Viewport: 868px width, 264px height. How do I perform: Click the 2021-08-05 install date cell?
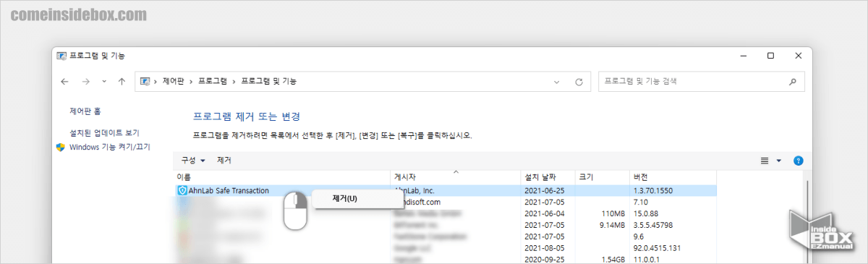(544, 248)
